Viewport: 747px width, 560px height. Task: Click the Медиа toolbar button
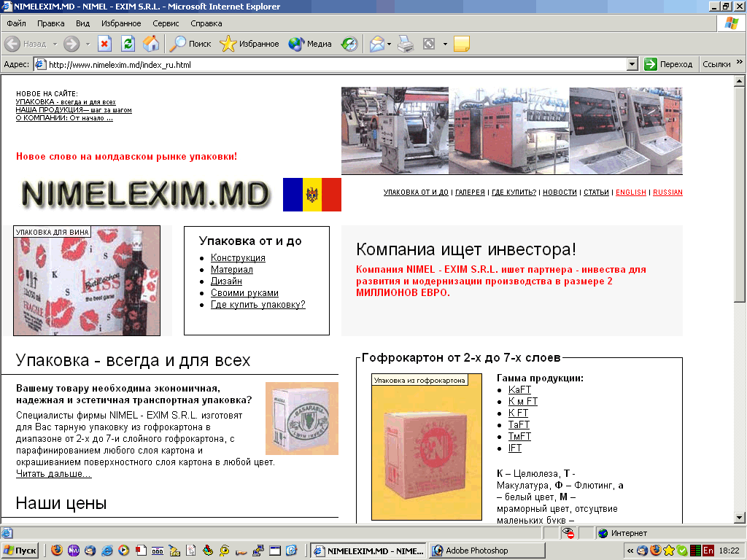pyautogui.click(x=310, y=44)
